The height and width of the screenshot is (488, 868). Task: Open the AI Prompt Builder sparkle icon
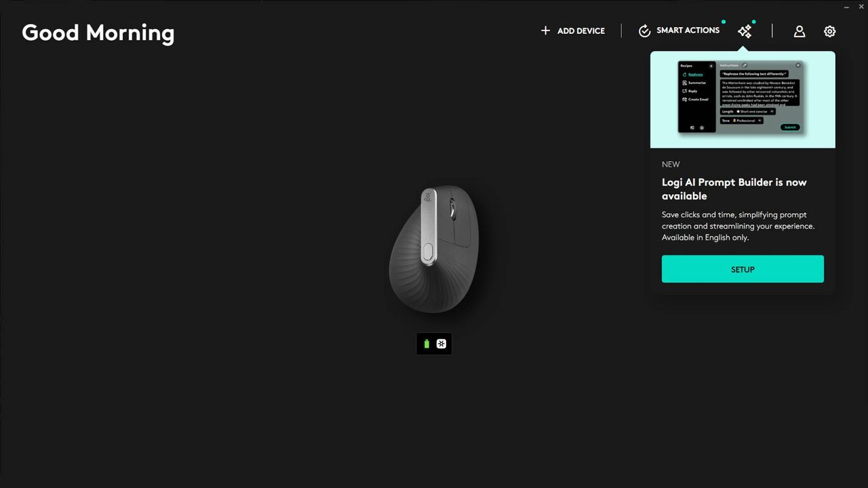point(745,31)
